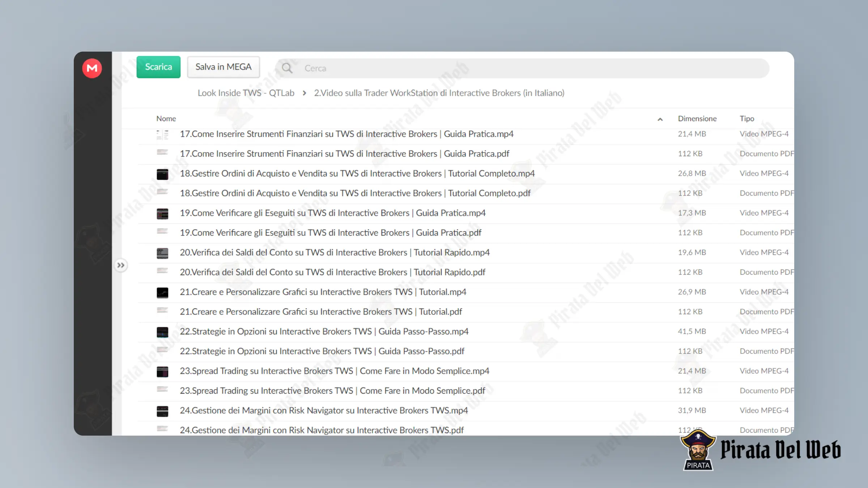Select 19.Come Verificare gli Eseguiti Guida Pratica.mp4

point(333,213)
